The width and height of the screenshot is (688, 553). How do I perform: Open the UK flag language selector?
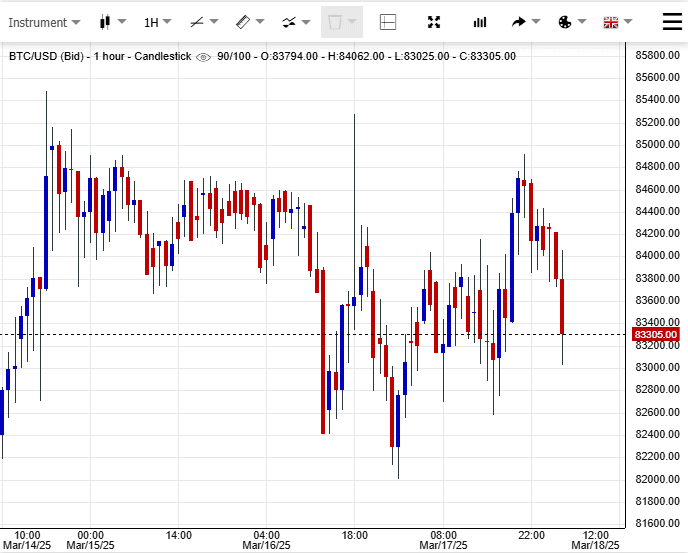pyautogui.click(x=611, y=22)
